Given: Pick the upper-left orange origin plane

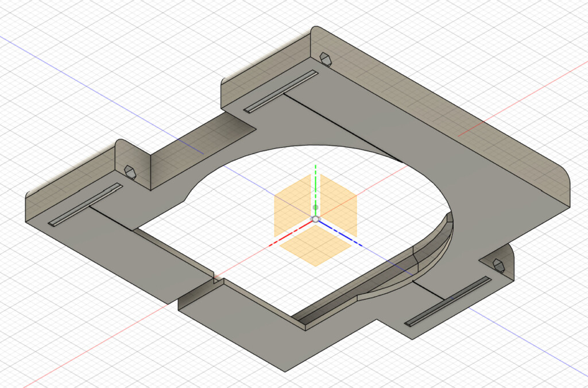Looking at the screenshot, I should pos(293,205).
